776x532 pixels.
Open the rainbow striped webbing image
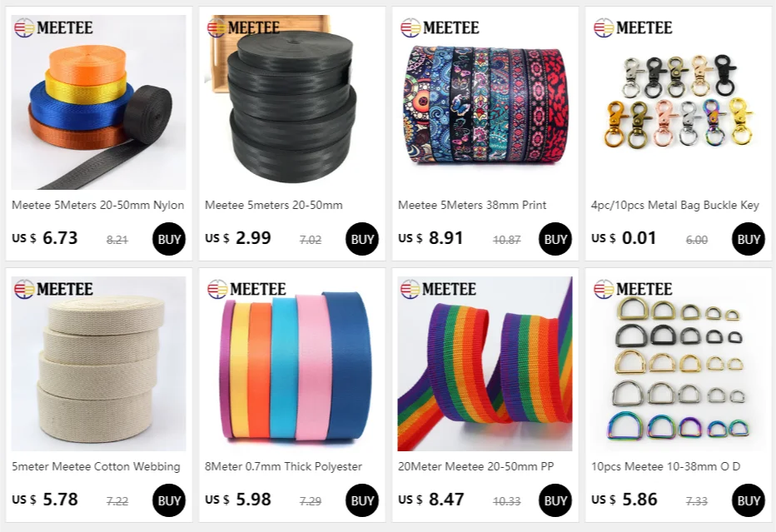pos(485,364)
